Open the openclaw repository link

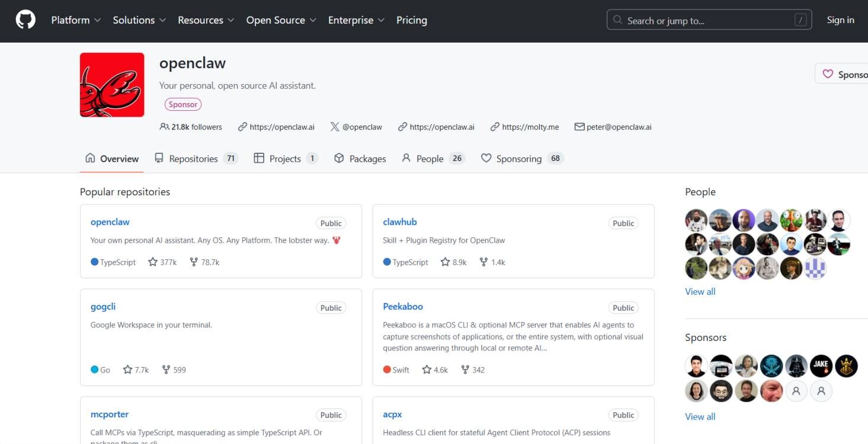pyautogui.click(x=110, y=222)
